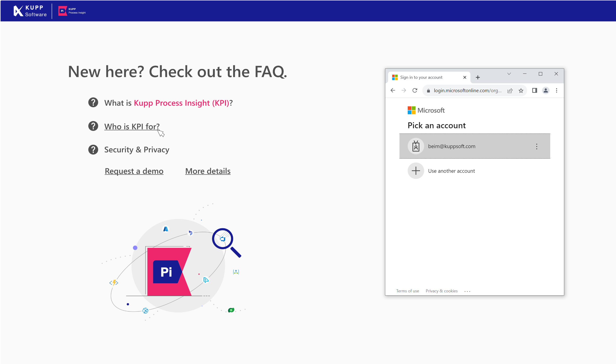Click question mark icon beside Who is KPI for
This screenshot has width=616, height=364.
93,126
